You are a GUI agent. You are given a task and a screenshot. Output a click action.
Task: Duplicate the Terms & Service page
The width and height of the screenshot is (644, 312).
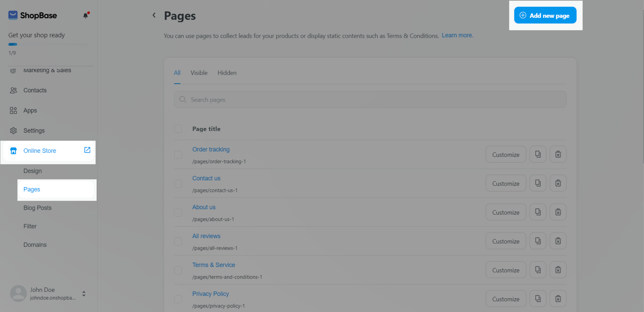[538, 270]
